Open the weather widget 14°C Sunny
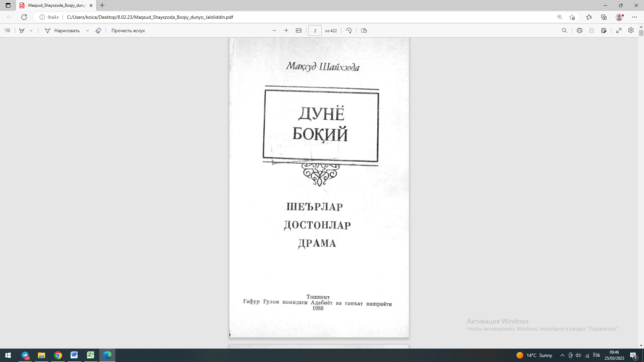The image size is (644, 362). [x=534, y=355]
